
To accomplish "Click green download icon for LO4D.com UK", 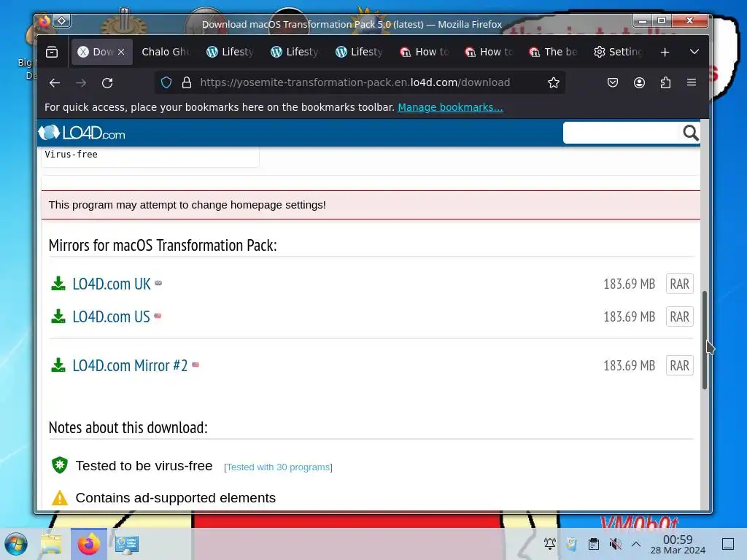I will click(x=58, y=284).
